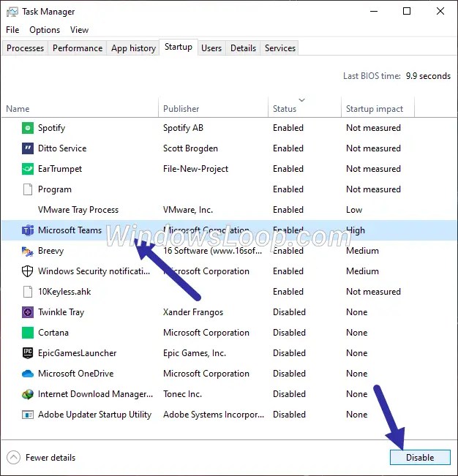Select the Internet Download Manager... entry name
The width and height of the screenshot is (458, 476).
[95, 394]
